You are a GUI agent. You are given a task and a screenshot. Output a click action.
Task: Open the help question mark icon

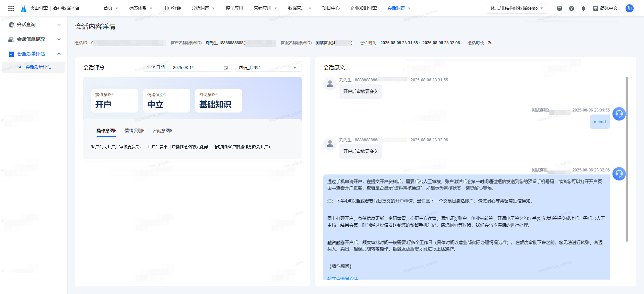tap(572, 8)
